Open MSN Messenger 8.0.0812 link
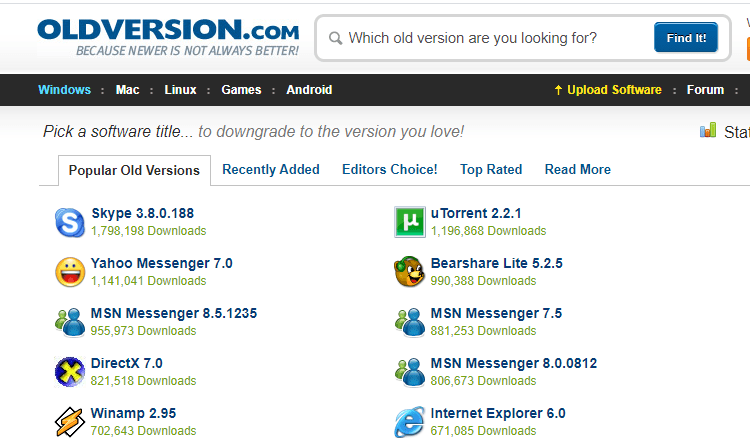 [x=514, y=363]
